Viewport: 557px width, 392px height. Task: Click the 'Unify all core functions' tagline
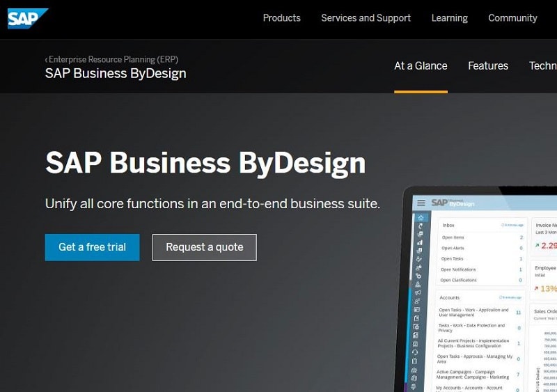(212, 203)
